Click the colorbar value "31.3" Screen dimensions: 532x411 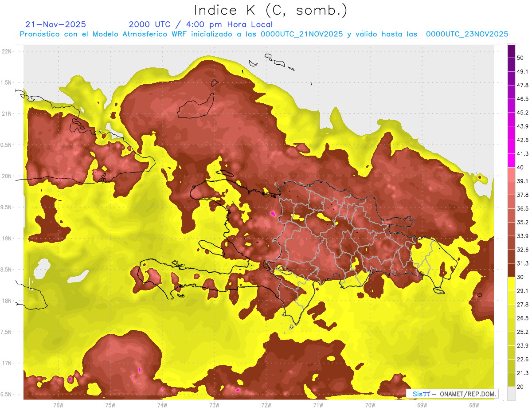coord(523,263)
